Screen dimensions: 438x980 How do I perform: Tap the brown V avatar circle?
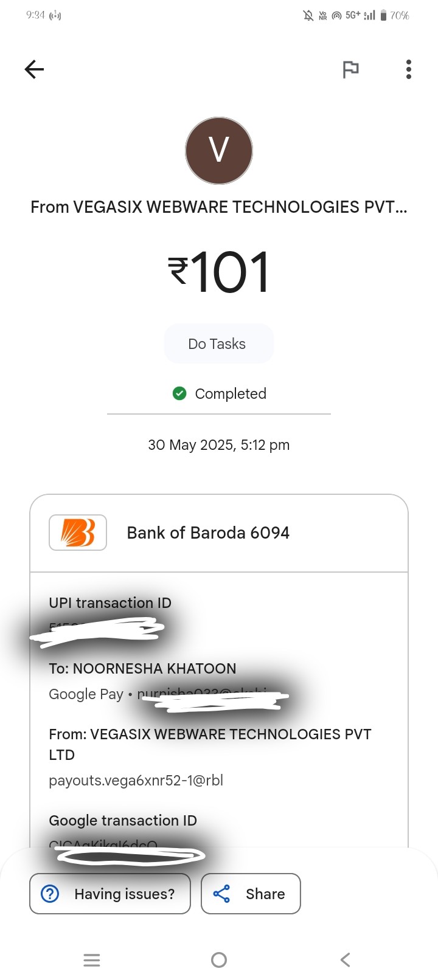pos(219,151)
